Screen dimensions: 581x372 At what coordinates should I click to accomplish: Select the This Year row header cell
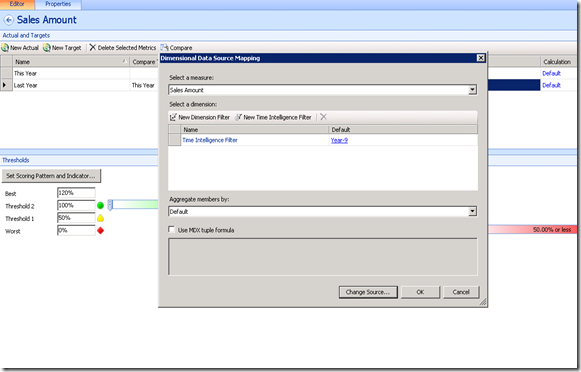[x=6, y=73]
